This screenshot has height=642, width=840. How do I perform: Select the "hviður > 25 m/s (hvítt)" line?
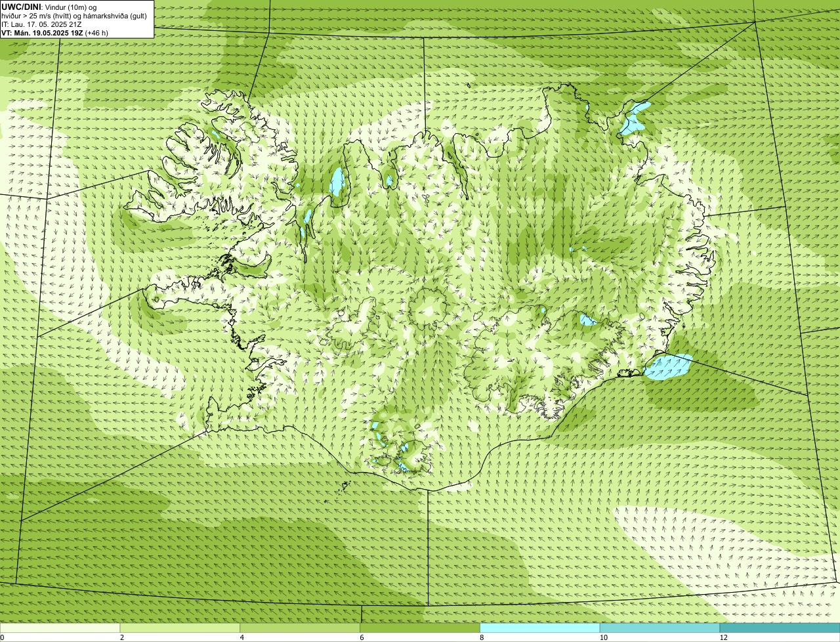[x=37, y=16]
